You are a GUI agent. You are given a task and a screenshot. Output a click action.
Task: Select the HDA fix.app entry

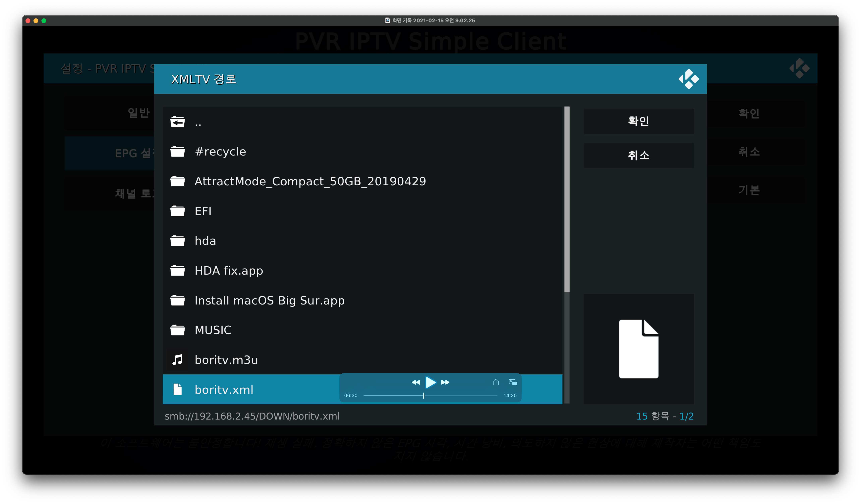(229, 271)
